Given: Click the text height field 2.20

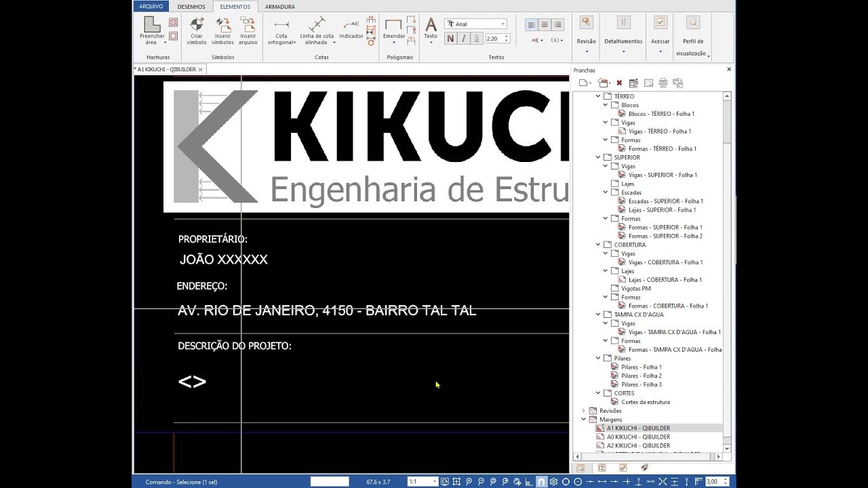Looking at the screenshot, I should coord(493,39).
